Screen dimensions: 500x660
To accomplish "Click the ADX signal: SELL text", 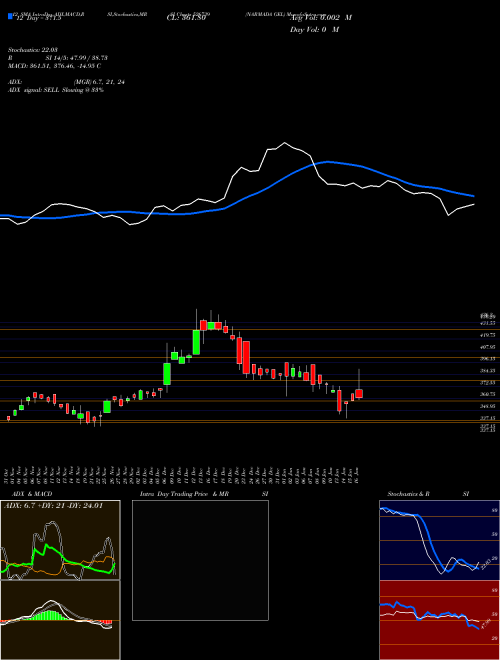I will coord(56,90).
